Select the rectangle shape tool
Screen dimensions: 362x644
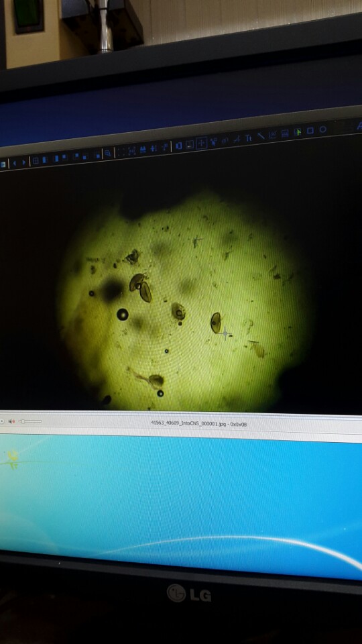pyautogui.click(x=310, y=131)
